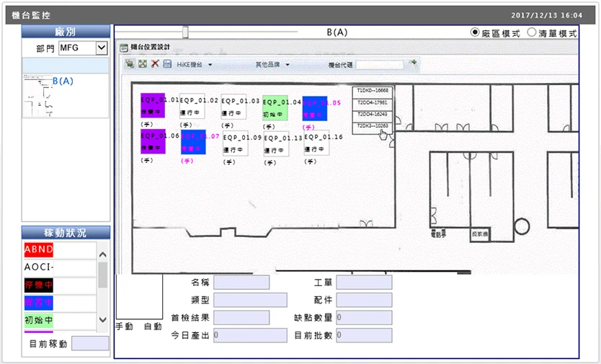
Task: Select the purple EQP_01.01 machine block
Action: pyautogui.click(x=153, y=105)
